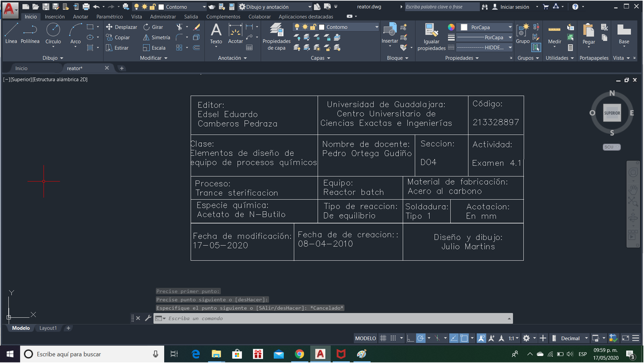
Task: Expand the Anotación panel
Action: tap(232, 58)
